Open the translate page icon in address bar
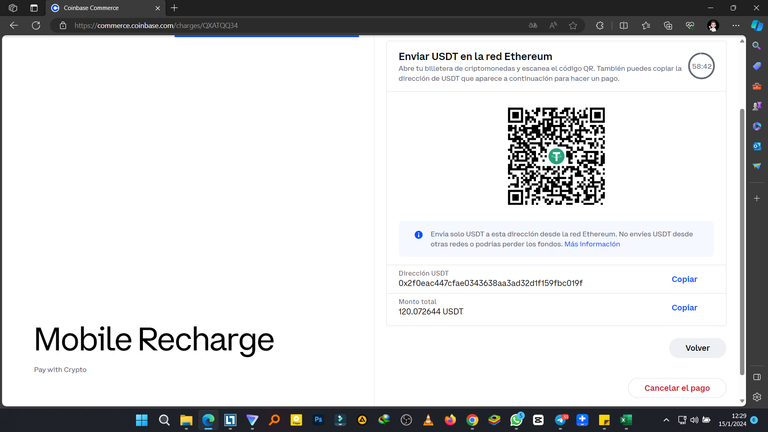Image resolution: width=768 pixels, height=432 pixels. 533,25
